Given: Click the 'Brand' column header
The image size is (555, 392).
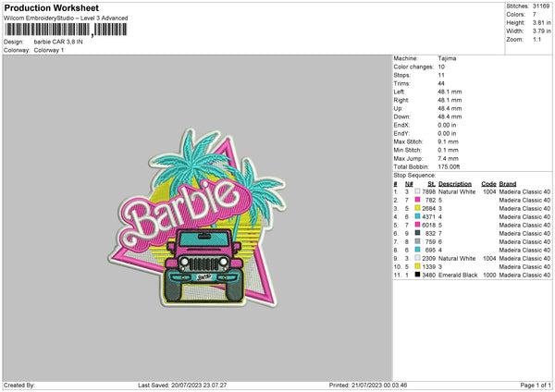Looking at the screenshot, I should pos(508,184).
